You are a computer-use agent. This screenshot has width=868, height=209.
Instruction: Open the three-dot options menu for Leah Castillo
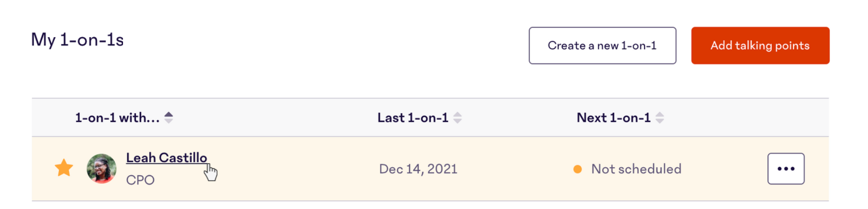(x=785, y=169)
